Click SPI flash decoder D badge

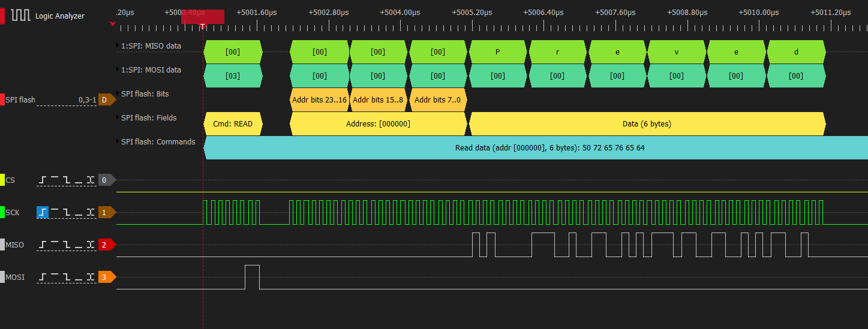point(106,99)
